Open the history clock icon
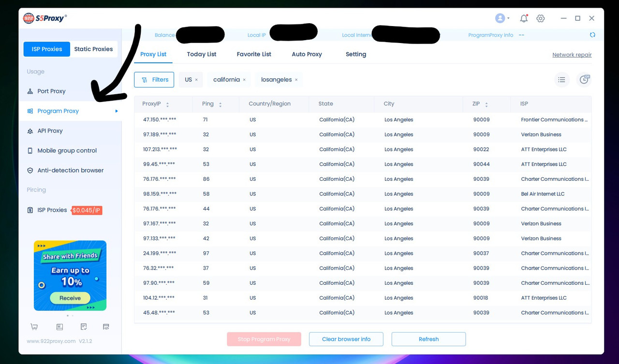Image resolution: width=619 pixels, height=364 pixels. click(584, 80)
